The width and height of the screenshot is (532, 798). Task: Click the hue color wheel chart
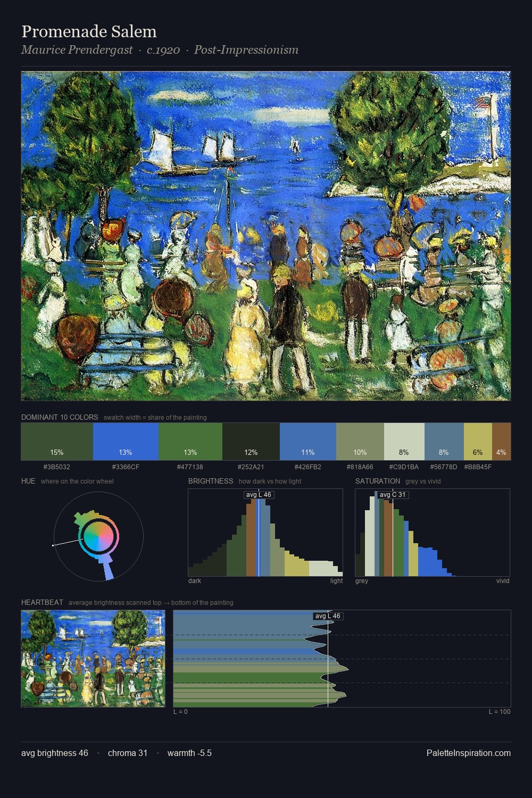coord(98,536)
